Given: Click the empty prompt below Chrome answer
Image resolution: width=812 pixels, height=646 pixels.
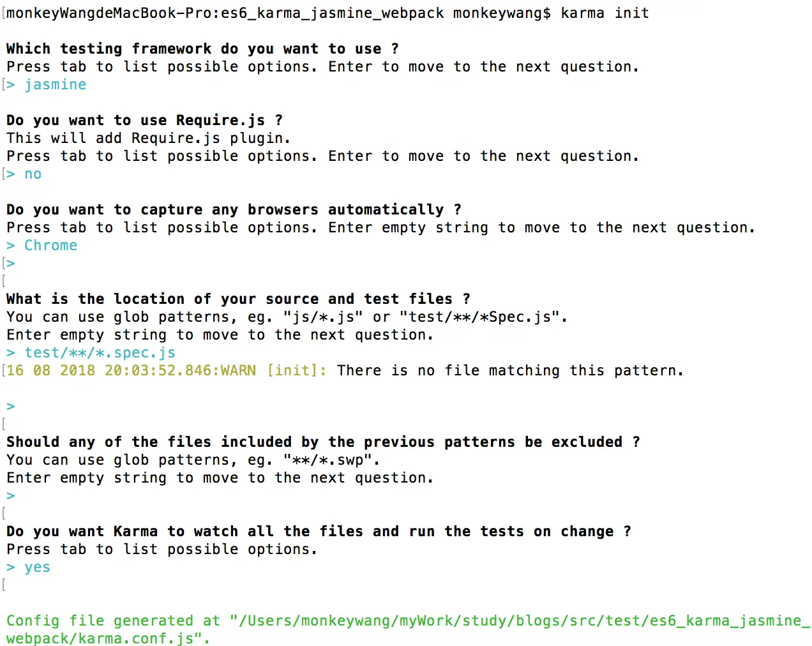Looking at the screenshot, I should click(11, 264).
